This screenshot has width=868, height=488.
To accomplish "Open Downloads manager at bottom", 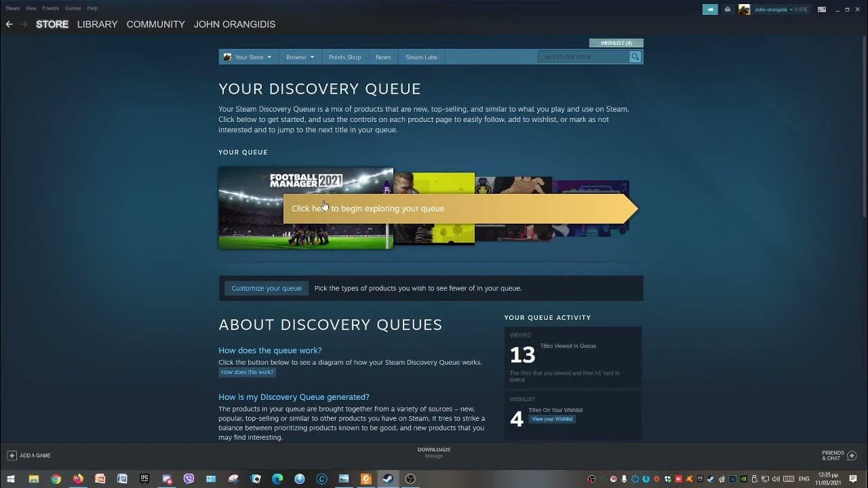I will (433, 453).
